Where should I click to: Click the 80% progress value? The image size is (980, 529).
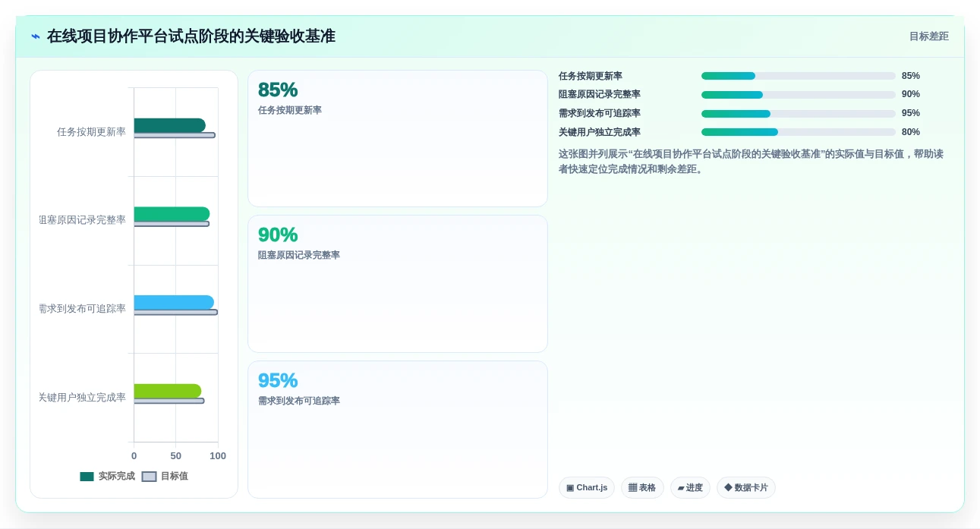coord(911,132)
